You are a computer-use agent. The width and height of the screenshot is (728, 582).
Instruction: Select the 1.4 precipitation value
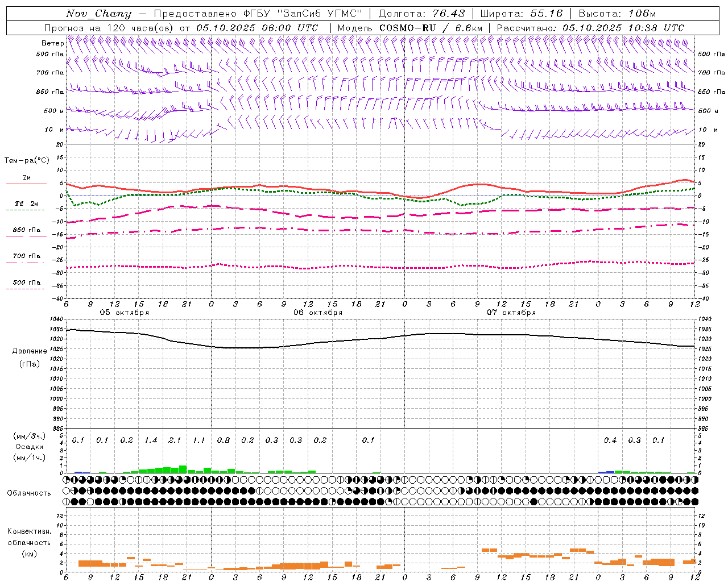click(151, 440)
